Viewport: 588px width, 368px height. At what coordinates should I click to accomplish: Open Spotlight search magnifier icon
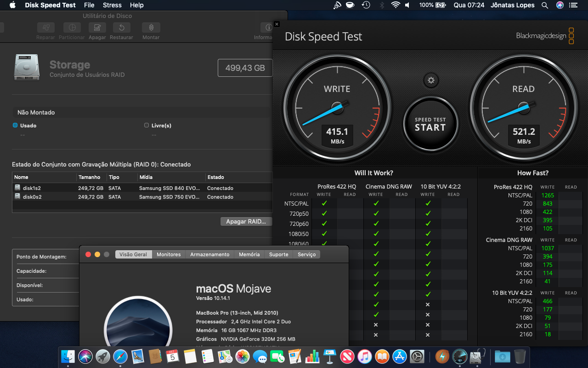545,5
